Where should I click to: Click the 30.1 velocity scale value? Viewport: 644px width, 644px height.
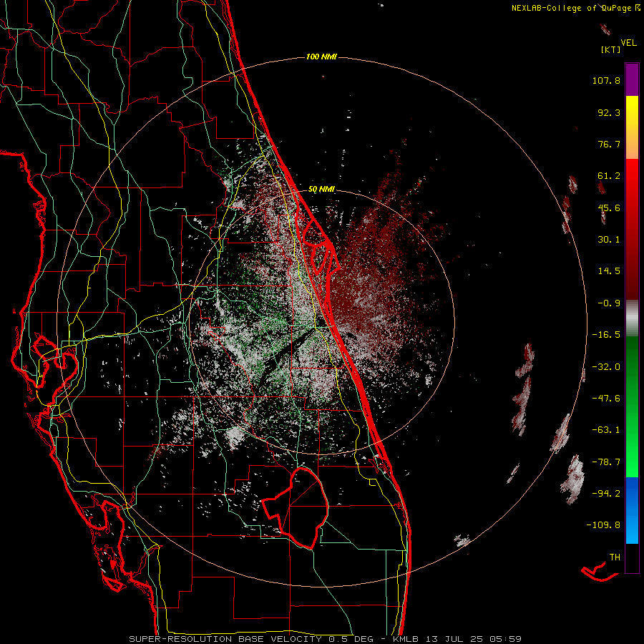tap(609, 240)
